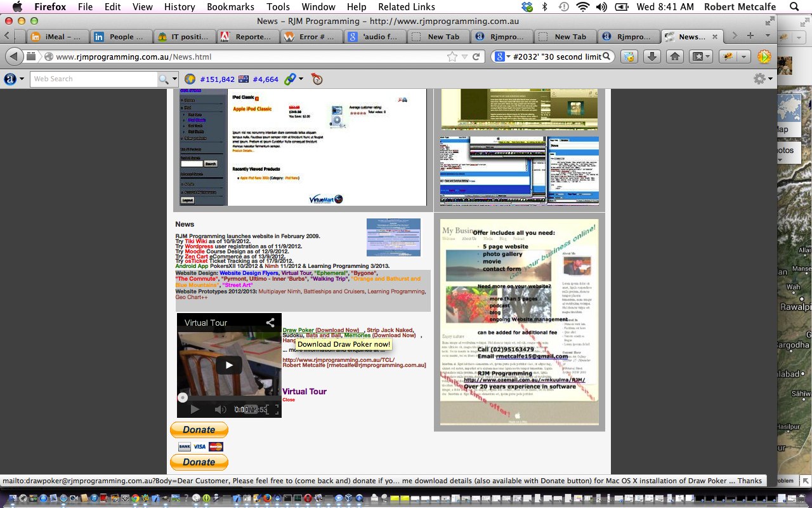Open the Tools menu
This screenshot has width=812, height=508.
tap(278, 7)
